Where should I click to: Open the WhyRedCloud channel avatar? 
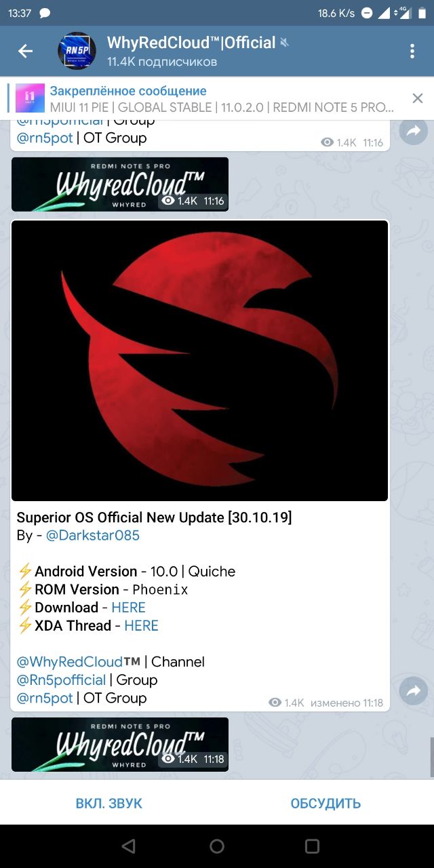coord(77,51)
